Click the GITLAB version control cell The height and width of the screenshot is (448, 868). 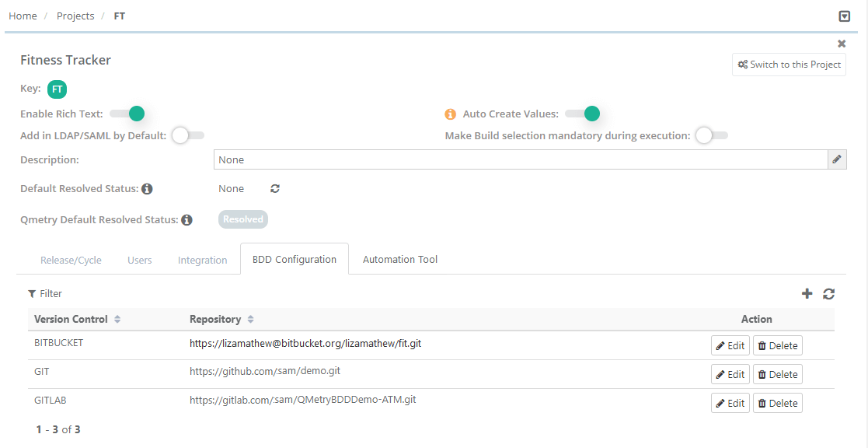[51, 400]
